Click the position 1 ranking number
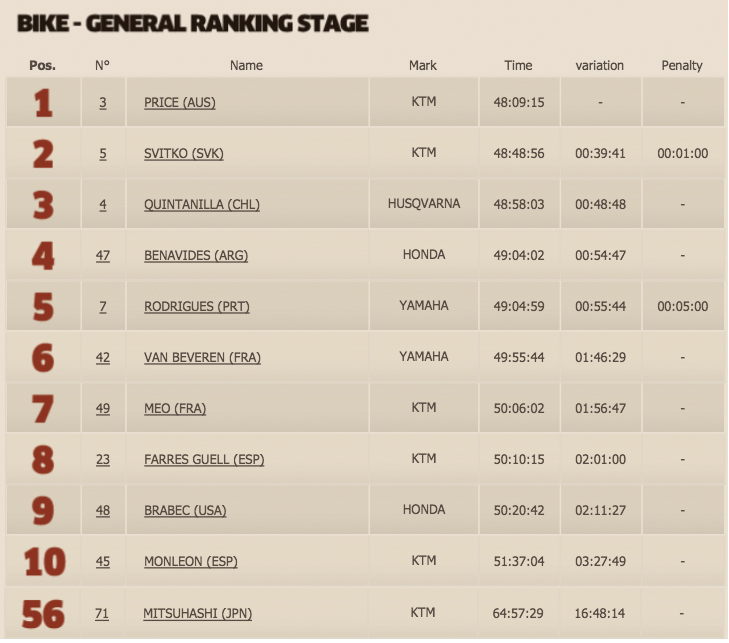Image resolution: width=729 pixels, height=643 pixels. click(43, 102)
